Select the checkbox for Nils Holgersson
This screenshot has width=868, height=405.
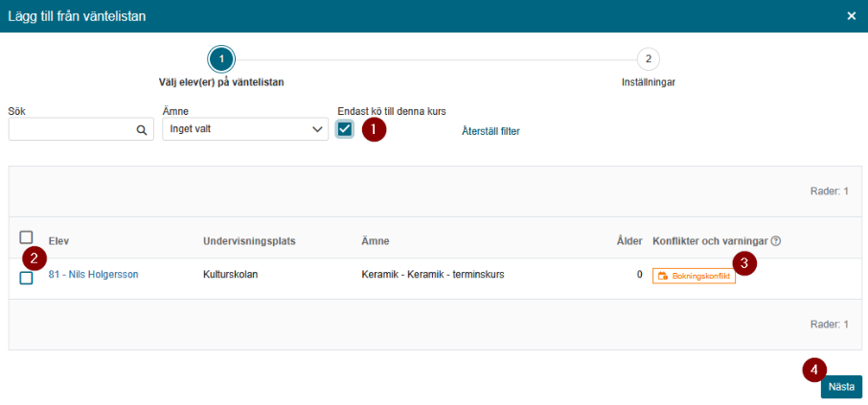(26, 279)
